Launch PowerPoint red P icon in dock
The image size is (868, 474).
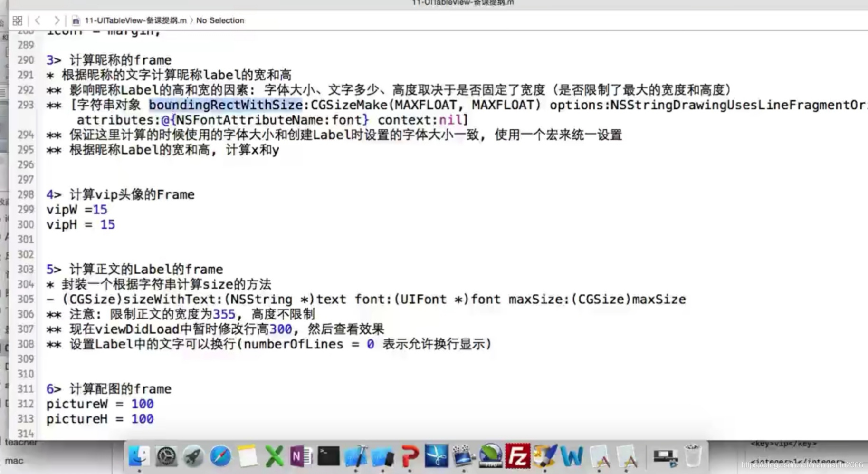click(x=410, y=456)
